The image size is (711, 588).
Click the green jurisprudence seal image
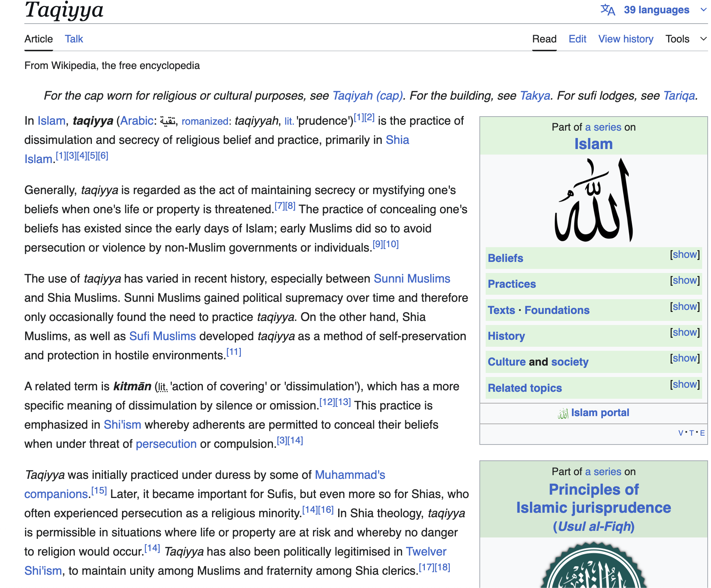(x=593, y=565)
